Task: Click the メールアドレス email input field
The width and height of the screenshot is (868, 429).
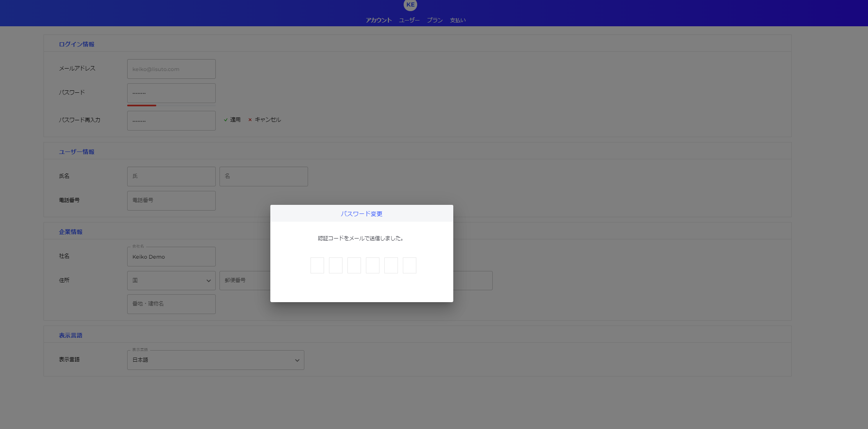Action: click(171, 69)
